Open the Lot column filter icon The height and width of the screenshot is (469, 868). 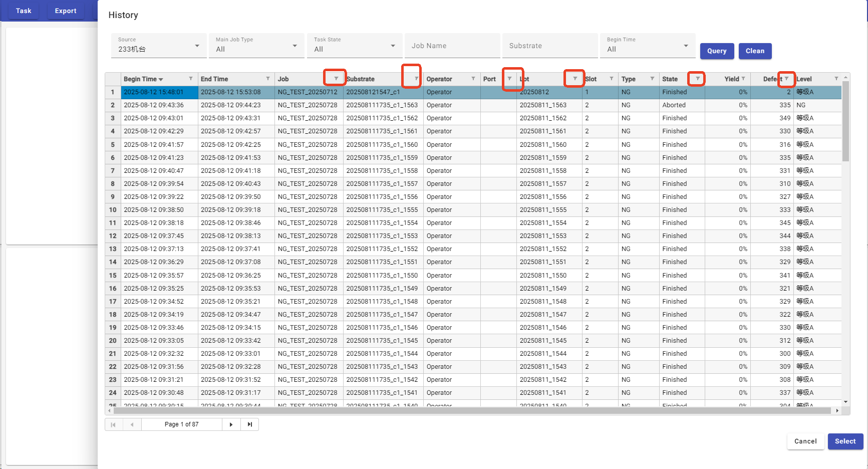pos(575,79)
